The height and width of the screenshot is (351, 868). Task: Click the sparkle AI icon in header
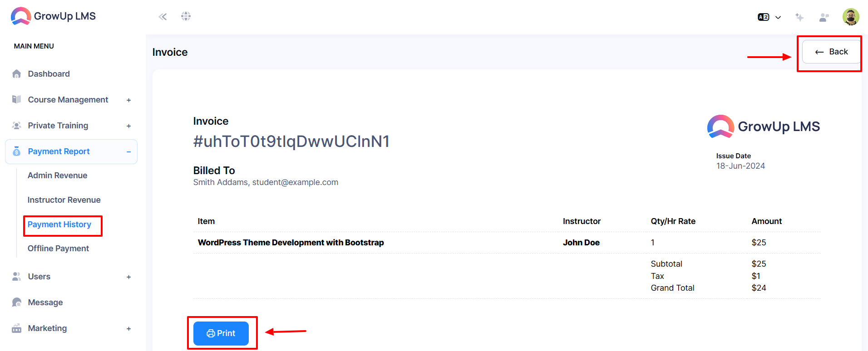tap(799, 17)
